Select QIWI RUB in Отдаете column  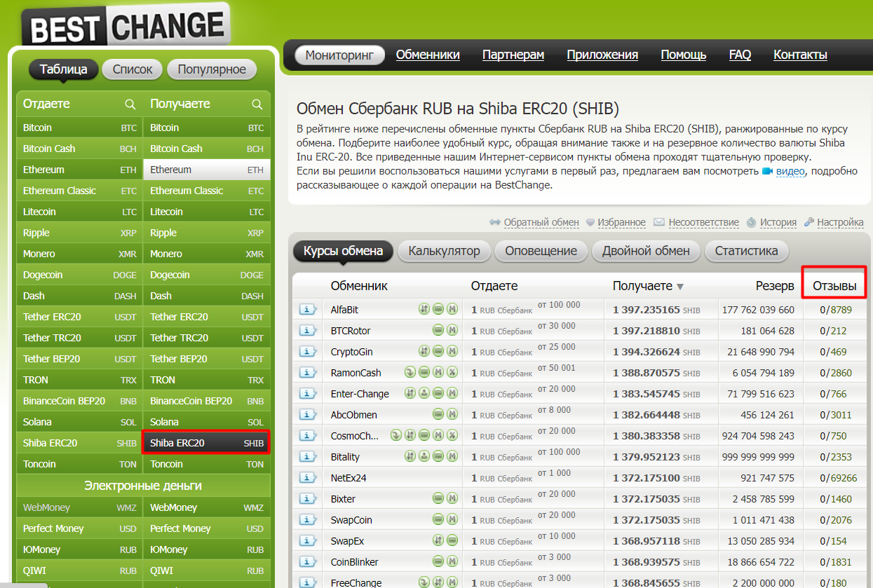point(79,570)
